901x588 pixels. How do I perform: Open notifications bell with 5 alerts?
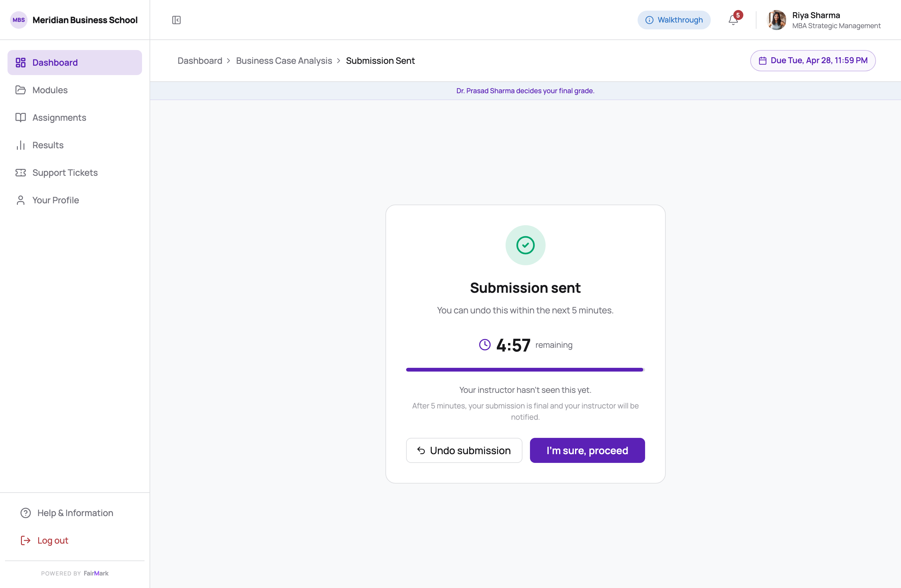733,20
